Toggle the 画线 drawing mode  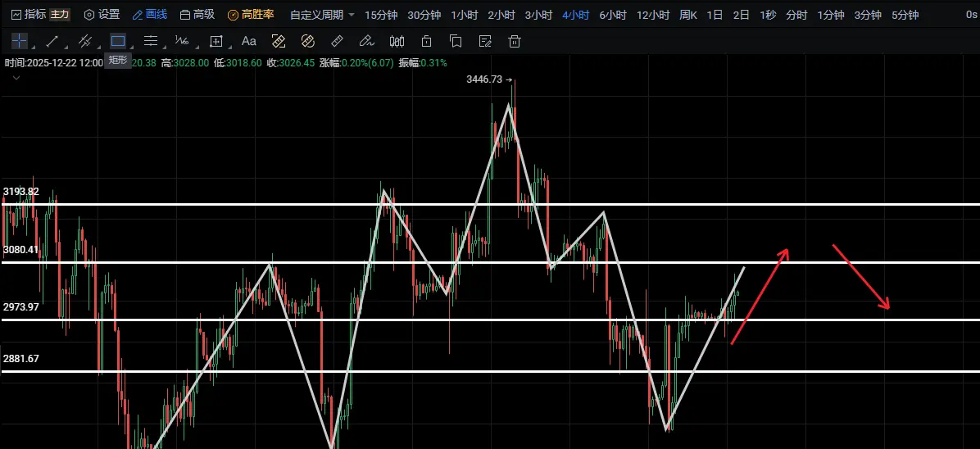[150, 15]
